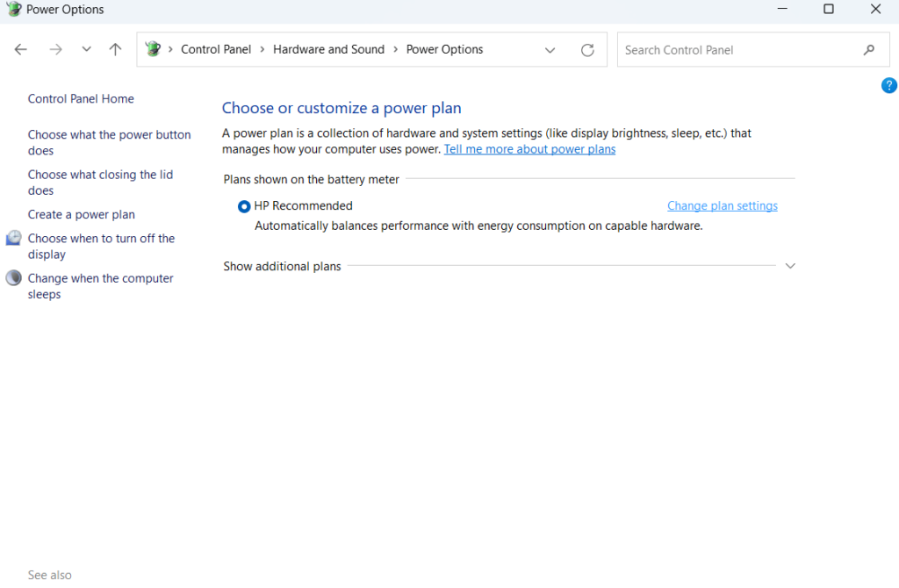Image resolution: width=899 pixels, height=588 pixels.
Task: Open Tell me more about power plans
Action: pyautogui.click(x=529, y=149)
